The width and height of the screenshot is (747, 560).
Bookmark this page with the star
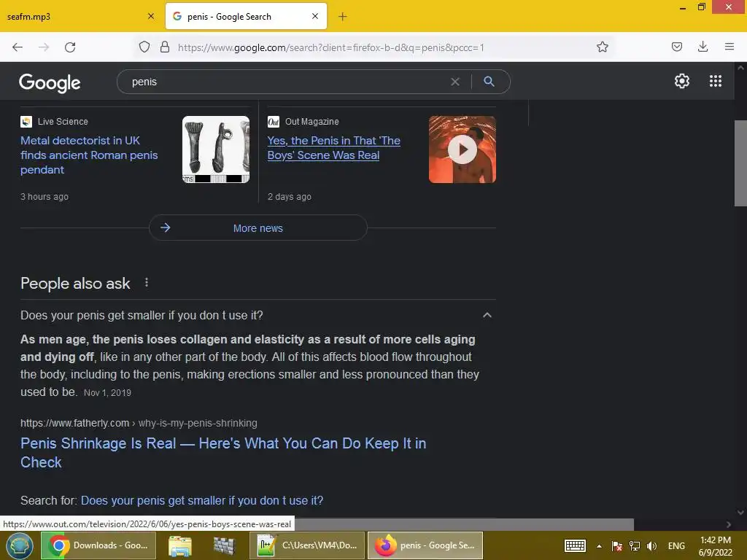[602, 47]
